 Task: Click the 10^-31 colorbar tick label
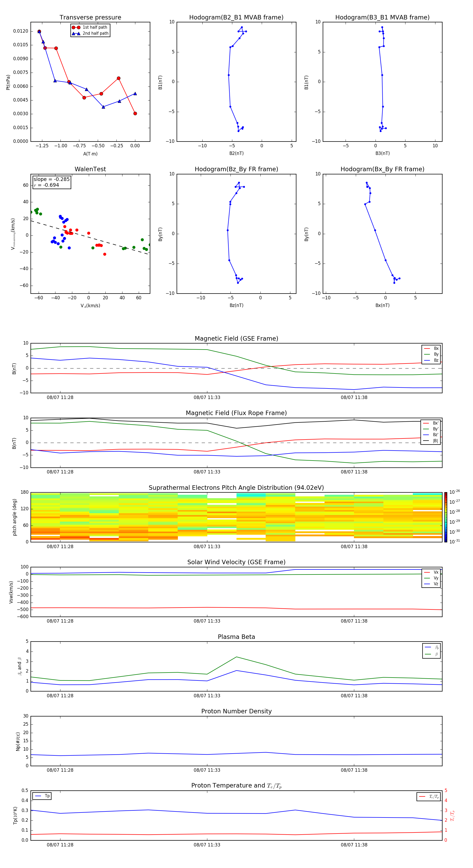click(x=455, y=542)
